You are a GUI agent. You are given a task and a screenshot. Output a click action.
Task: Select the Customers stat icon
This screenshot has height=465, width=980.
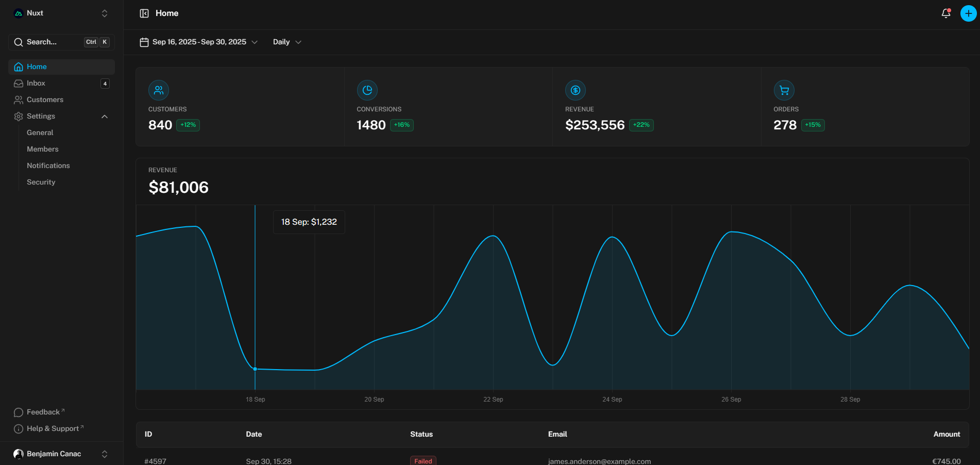pos(159,90)
